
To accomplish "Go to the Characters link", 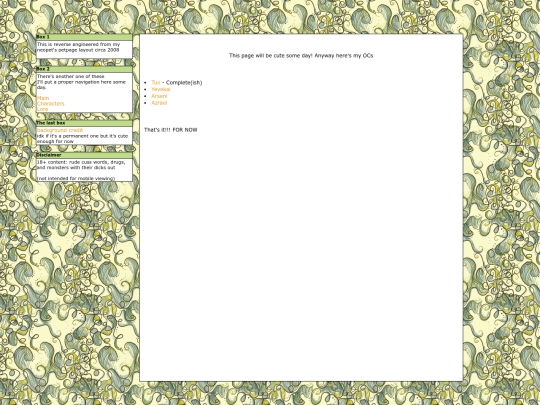I will coord(51,104).
